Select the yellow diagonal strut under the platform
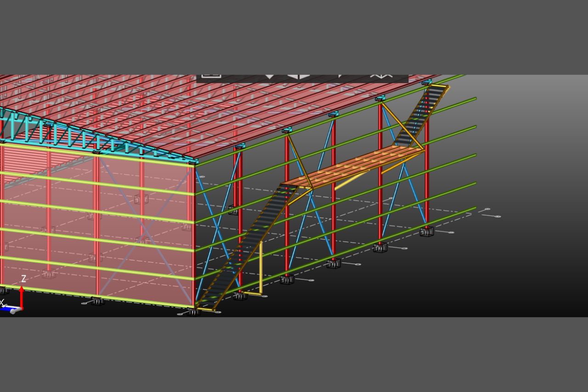The height and width of the screenshot is (392, 588). [351, 180]
